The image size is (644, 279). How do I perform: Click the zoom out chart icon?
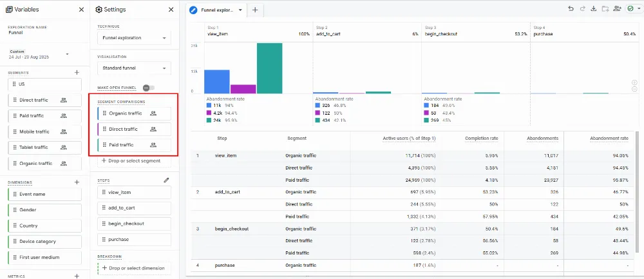pyautogui.click(x=634, y=89)
